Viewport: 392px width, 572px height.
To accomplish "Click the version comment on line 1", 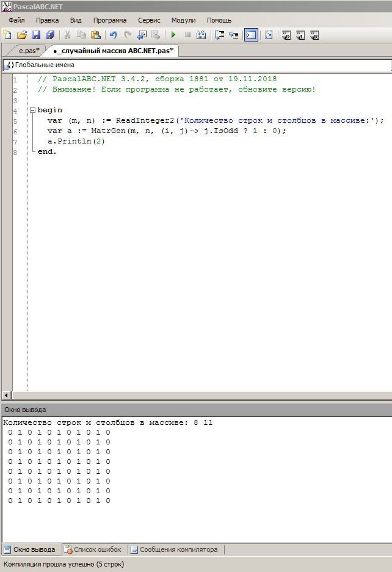I will (x=158, y=79).
